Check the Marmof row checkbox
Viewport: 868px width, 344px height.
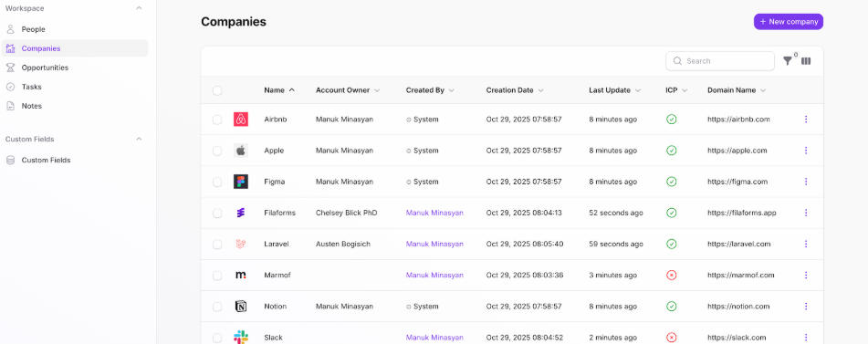[x=217, y=275]
